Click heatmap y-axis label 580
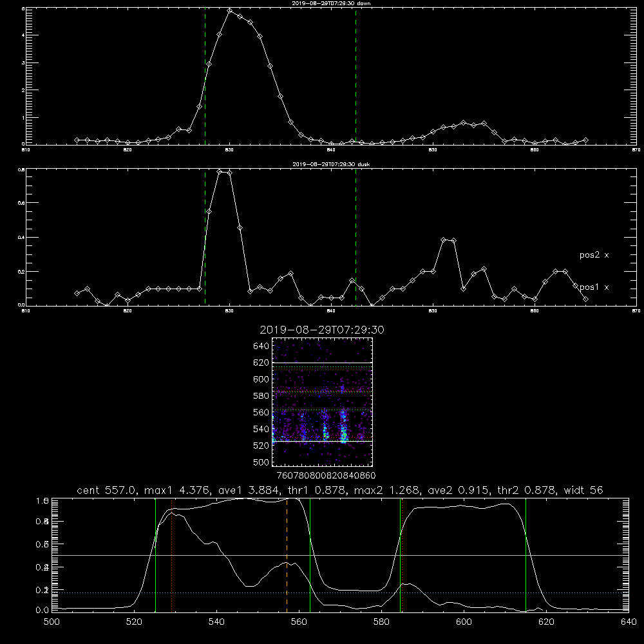644x644 pixels. pos(261,396)
